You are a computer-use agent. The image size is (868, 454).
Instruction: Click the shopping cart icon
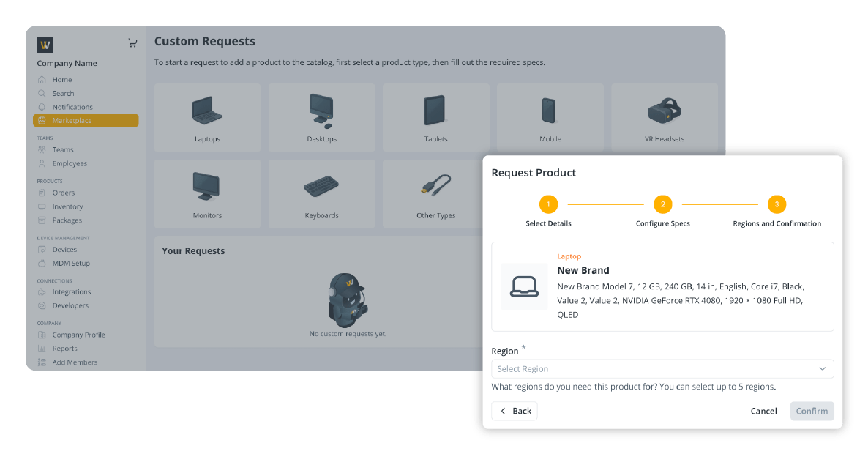132,43
